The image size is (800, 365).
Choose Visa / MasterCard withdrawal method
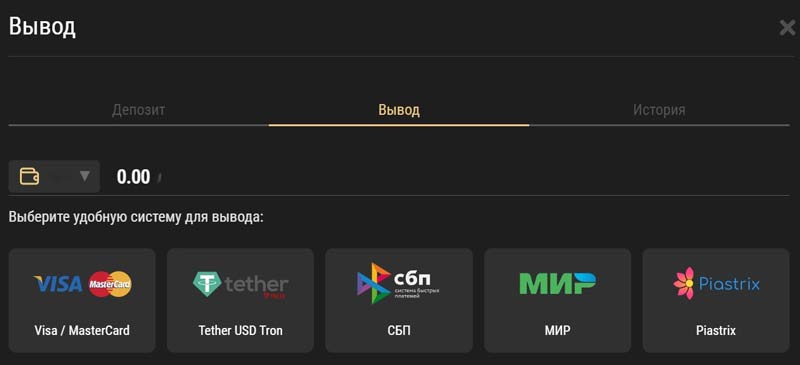tap(82, 301)
